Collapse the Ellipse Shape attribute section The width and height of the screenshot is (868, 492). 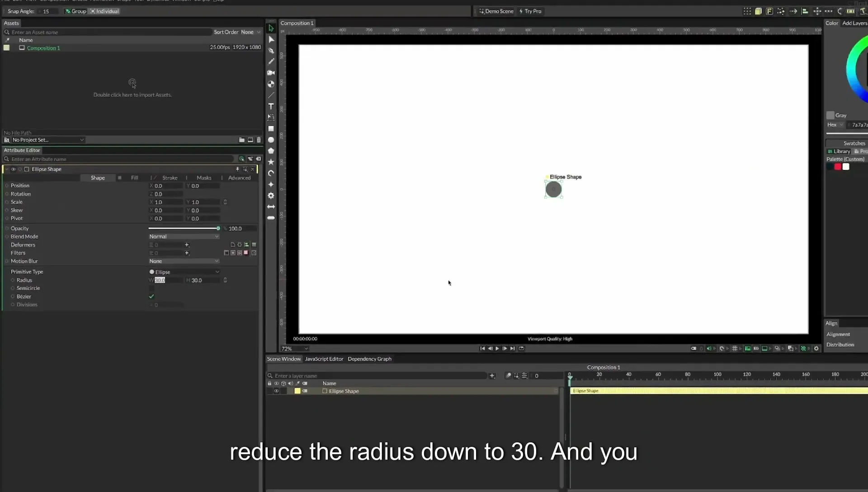6,169
